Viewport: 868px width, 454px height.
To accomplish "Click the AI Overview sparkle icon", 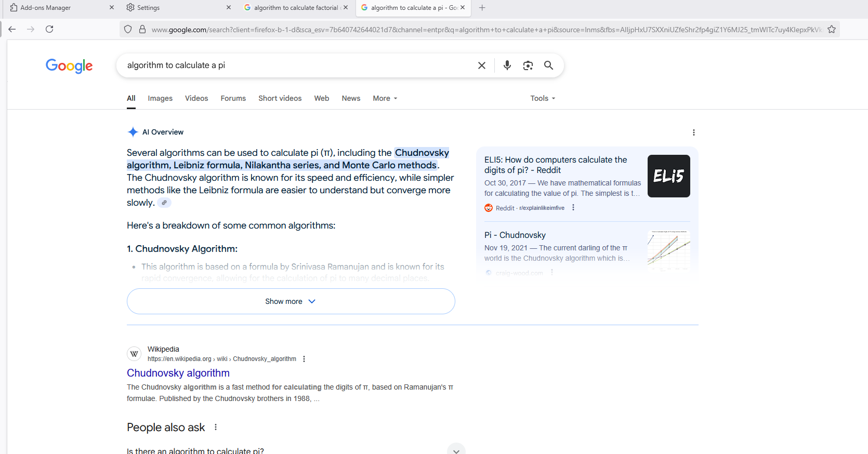I will point(133,132).
